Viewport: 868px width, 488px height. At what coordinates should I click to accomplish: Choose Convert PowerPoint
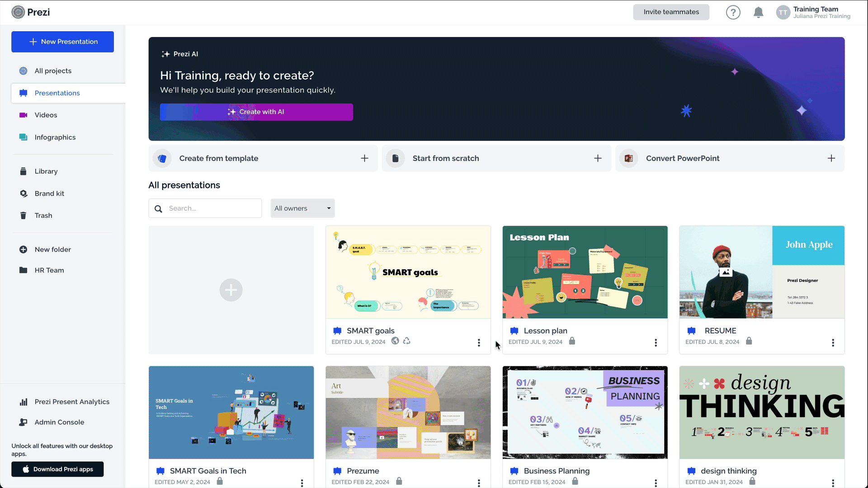click(730, 158)
